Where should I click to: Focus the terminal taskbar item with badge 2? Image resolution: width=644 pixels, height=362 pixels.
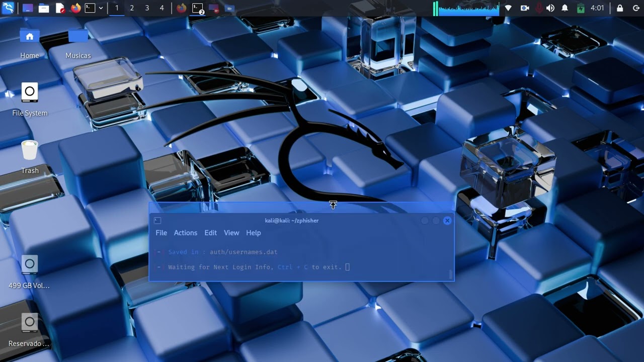pos(198,8)
